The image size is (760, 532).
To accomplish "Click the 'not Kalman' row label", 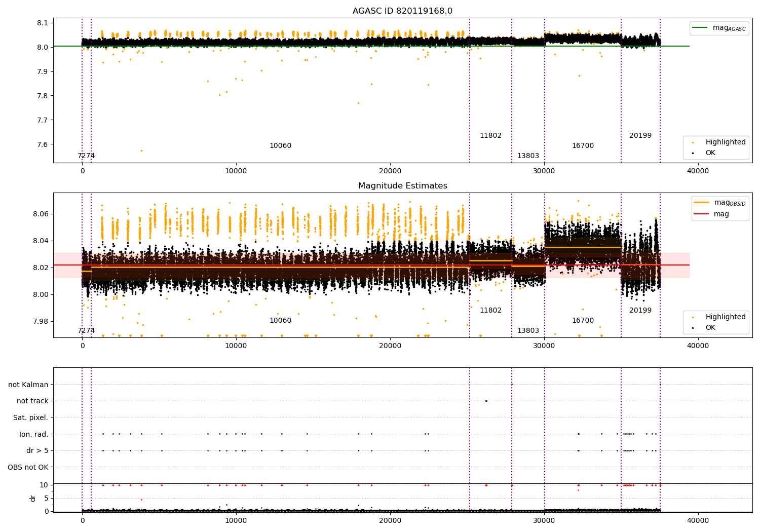I will [28, 385].
